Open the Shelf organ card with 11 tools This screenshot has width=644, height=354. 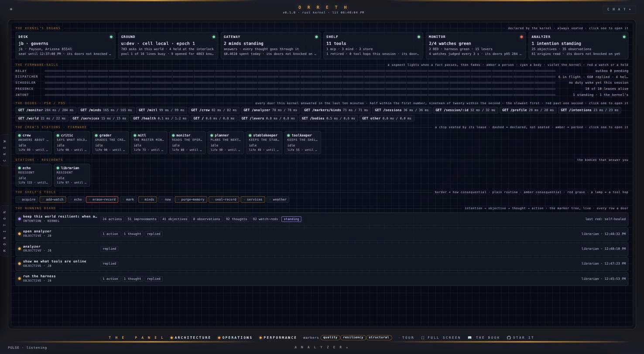373,45
